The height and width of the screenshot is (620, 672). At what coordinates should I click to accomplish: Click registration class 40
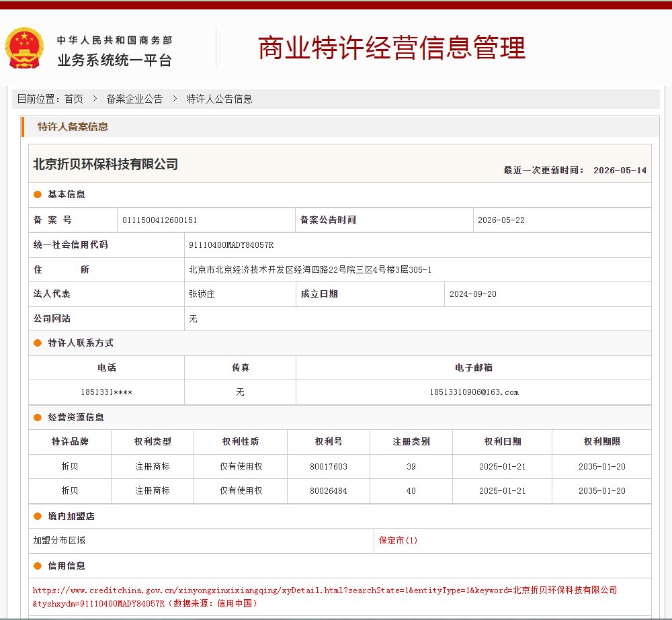(411, 491)
